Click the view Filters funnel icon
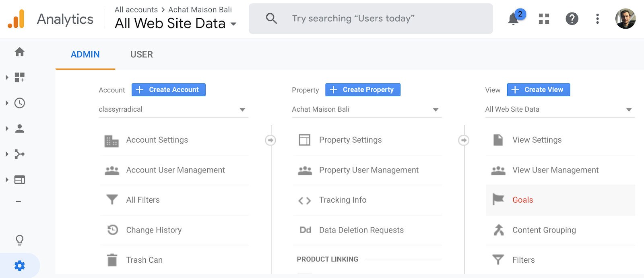This screenshot has height=278, width=644. (x=498, y=259)
